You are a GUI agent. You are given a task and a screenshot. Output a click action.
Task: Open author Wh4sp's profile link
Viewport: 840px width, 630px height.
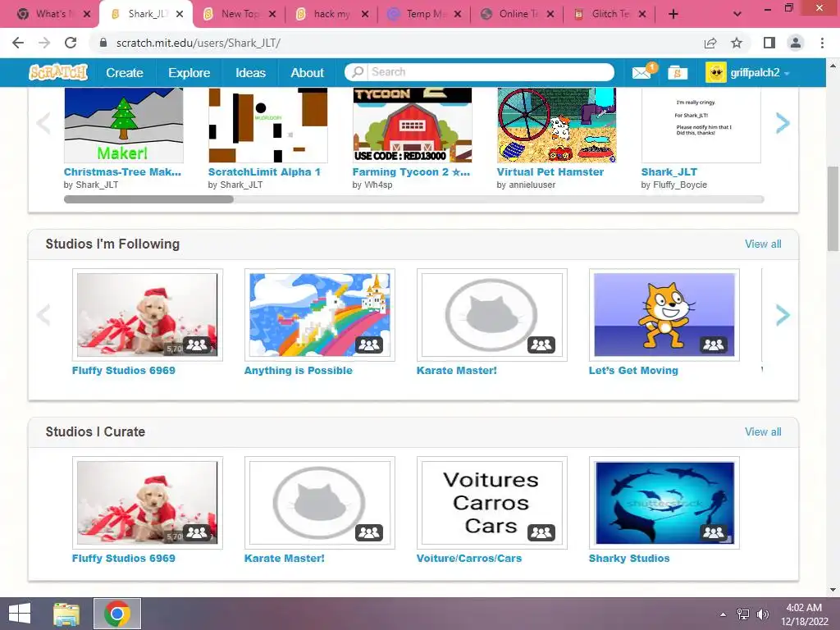379,185
